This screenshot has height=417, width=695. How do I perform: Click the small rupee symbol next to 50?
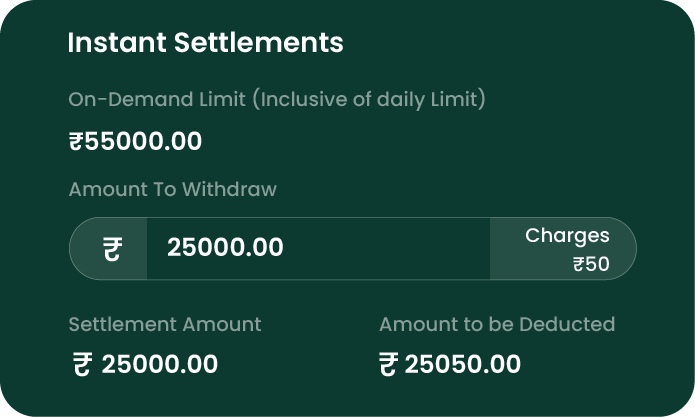(578, 265)
